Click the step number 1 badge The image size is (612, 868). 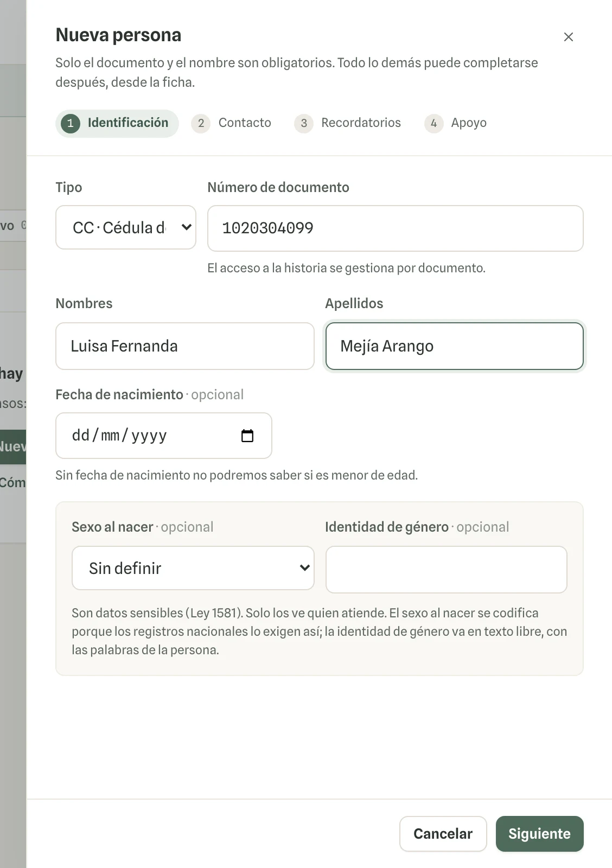71,123
